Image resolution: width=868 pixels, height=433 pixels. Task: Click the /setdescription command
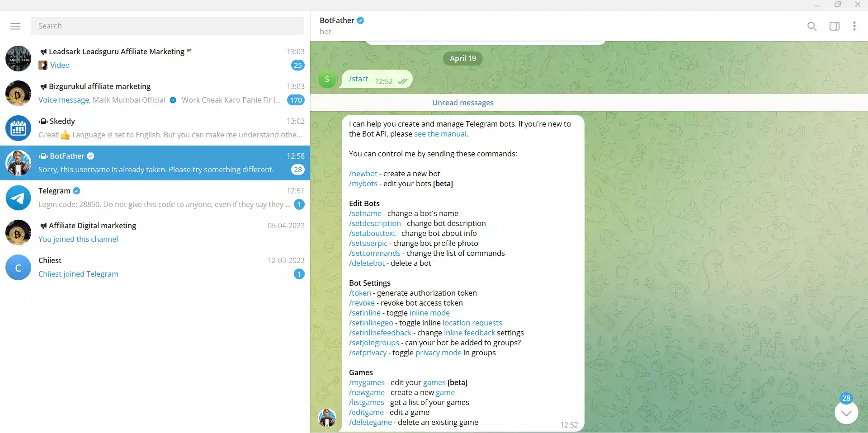pos(375,223)
